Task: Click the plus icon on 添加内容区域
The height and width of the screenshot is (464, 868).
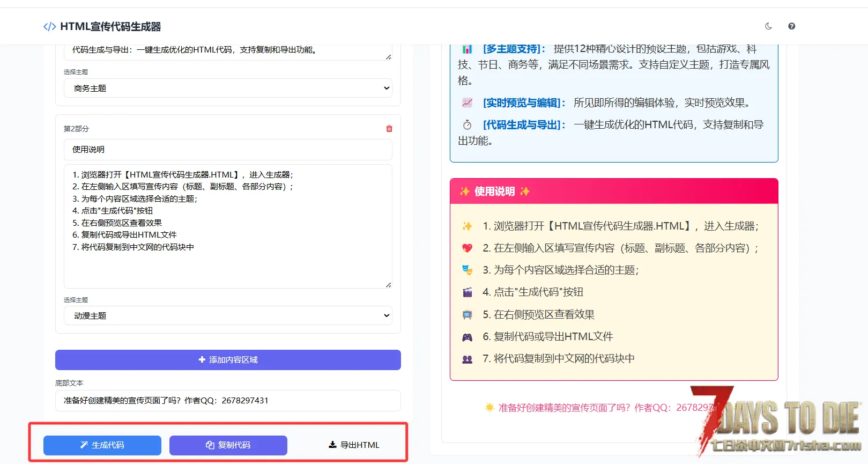Action: [202, 359]
